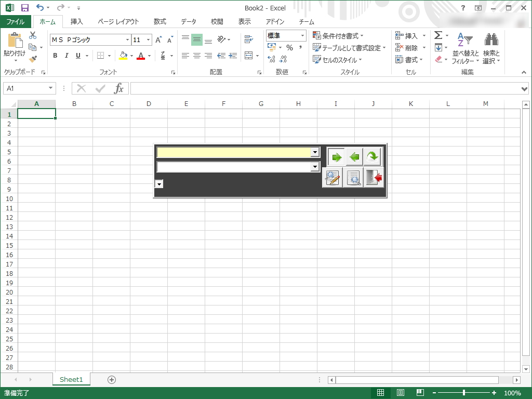
Task: Toggle center horizontal alignment
Action: click(x=196, y=56)
